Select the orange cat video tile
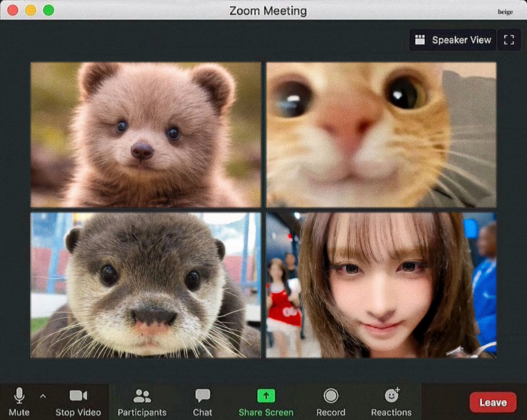 point(381,135)
